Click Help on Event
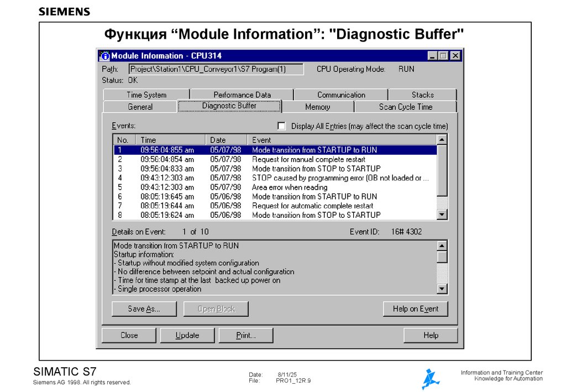This screenshot has width=566, height=392. [415, 309]
